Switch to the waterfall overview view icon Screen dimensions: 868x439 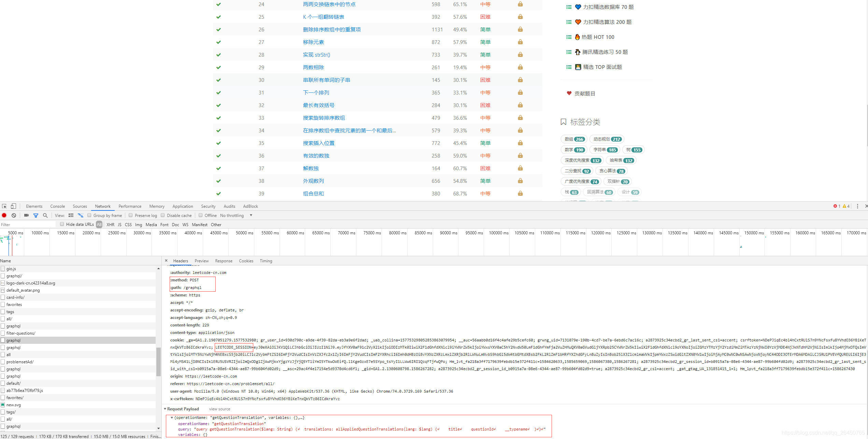[81, 215]
